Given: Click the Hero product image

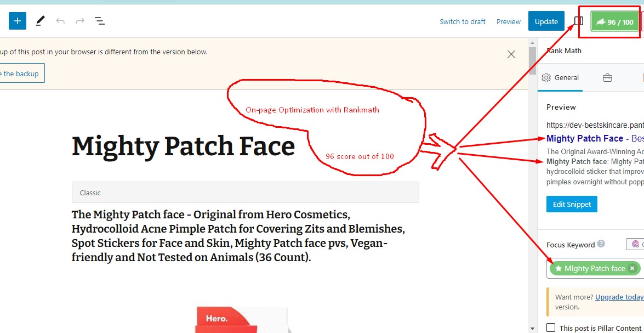Looking at the screenshot, I should 243,319.
